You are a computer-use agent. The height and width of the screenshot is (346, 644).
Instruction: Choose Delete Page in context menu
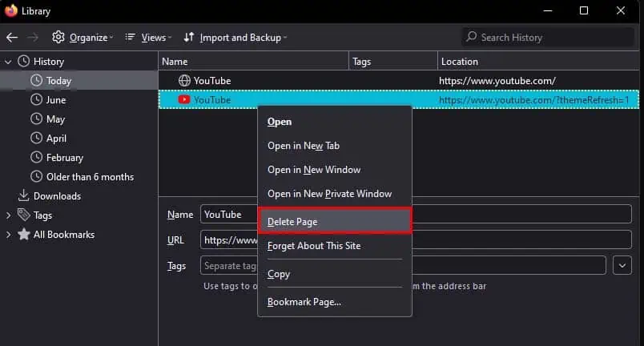(335, 222)
